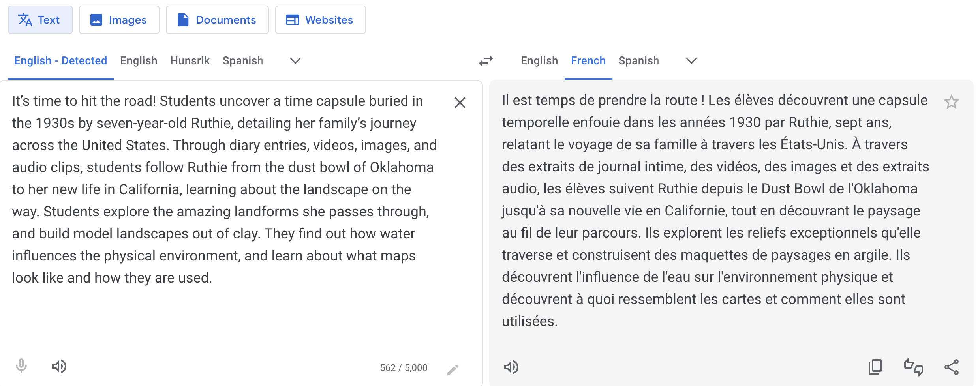
Task: Choose Spanish as source language
Action: (x=243, y=61)
